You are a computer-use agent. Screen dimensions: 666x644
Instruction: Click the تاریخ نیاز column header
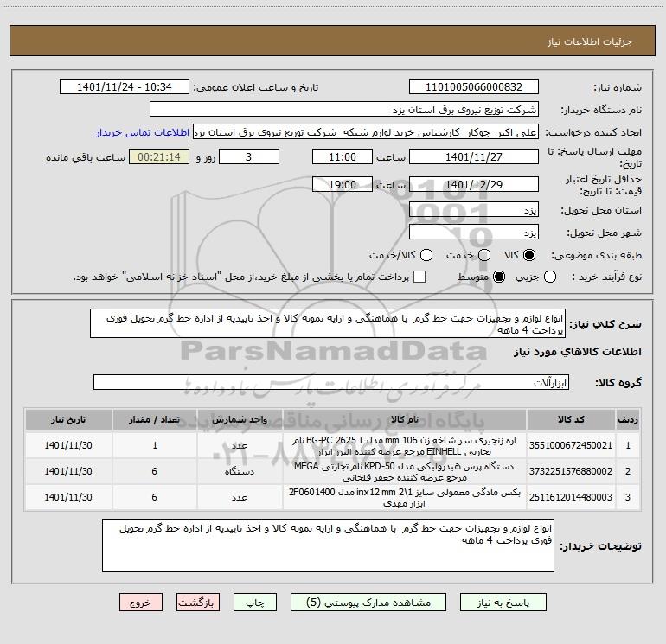[x=68, y=420]
